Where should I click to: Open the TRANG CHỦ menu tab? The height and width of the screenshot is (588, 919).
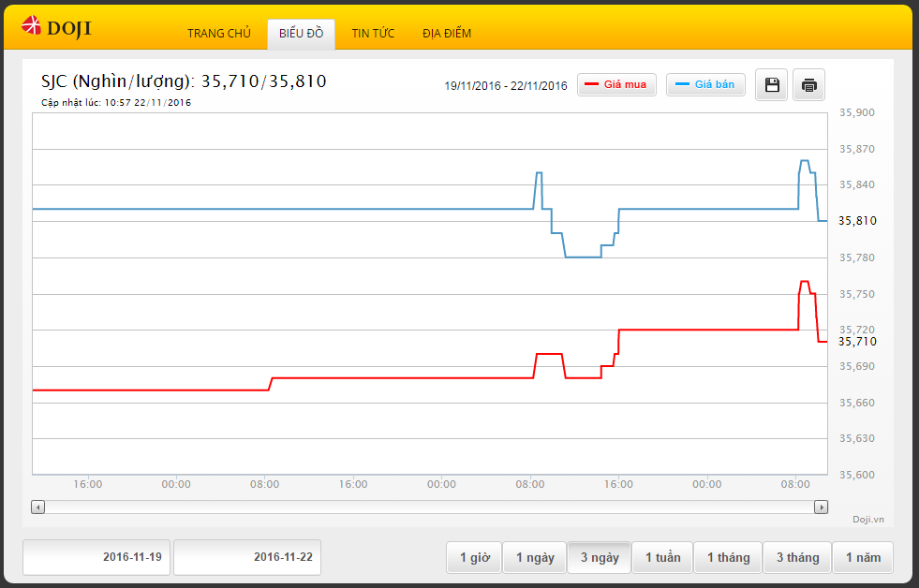(x=219, y=34)
